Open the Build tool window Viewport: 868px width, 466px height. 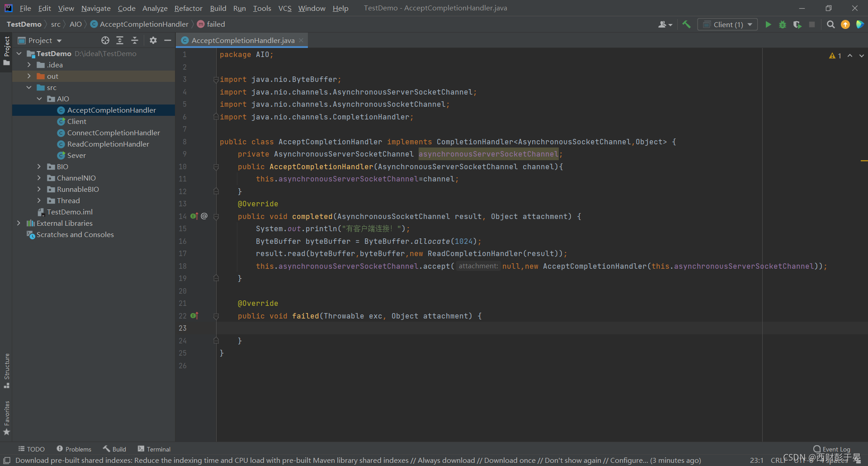pos(114,449)
